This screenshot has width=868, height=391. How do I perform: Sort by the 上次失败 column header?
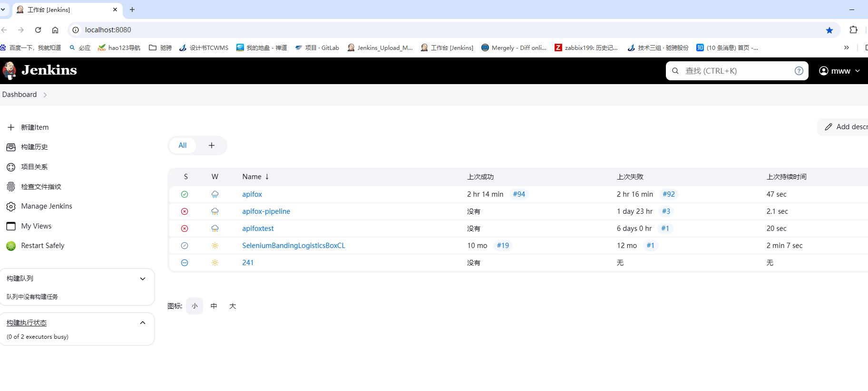(630, 177)
